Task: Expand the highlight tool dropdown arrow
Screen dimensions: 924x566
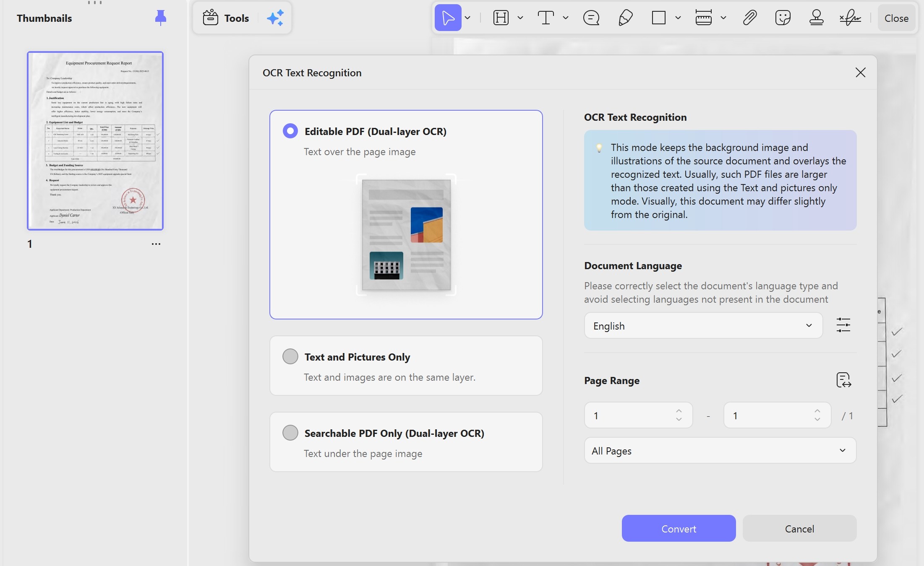Action: coord(520,18)
